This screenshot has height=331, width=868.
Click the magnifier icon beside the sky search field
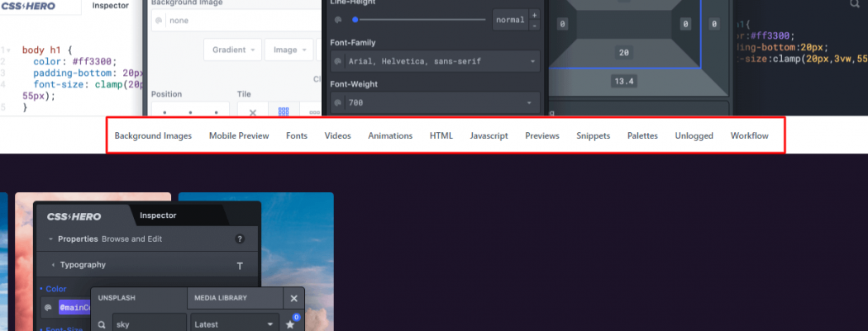[102, 325]
